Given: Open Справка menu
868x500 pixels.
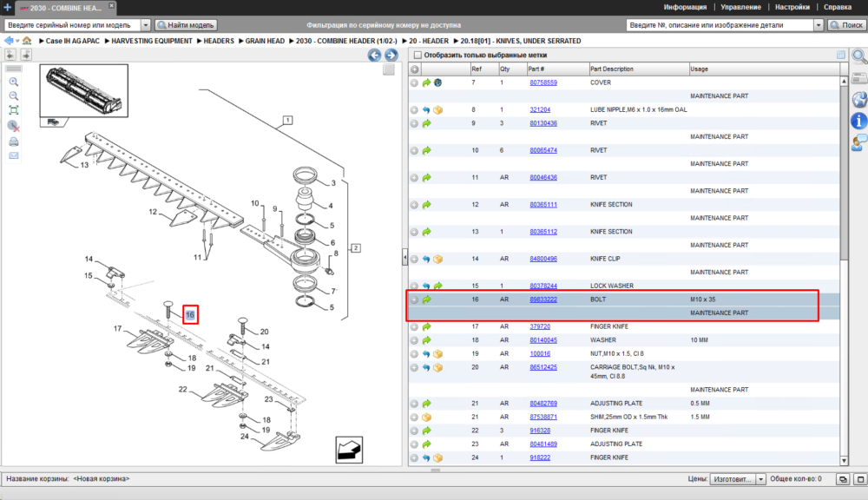Looking at the screenshot, I should [837, 7].
